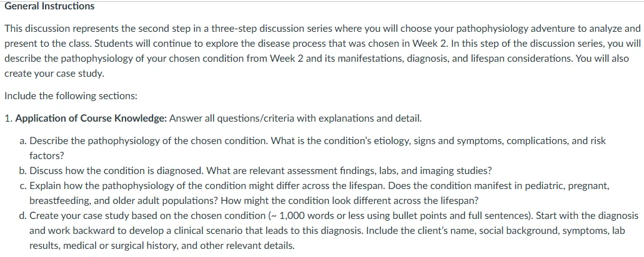The image size is (644, 257).
Task: Click list item a about describing pathophysiology
Action: pyautogui.click(x=312, y=148)
